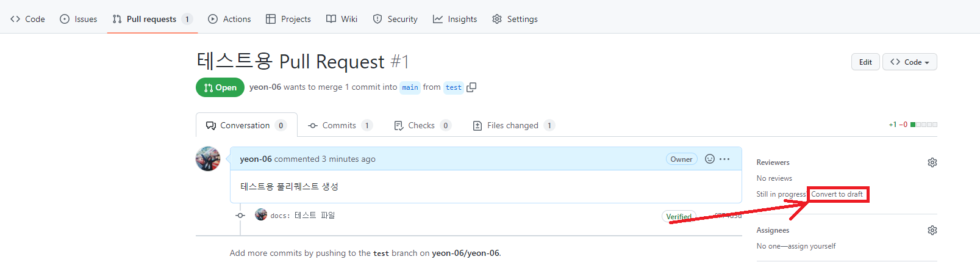Click 'assign yourself' link
980x262 pixels.
[x=811, y=246]
